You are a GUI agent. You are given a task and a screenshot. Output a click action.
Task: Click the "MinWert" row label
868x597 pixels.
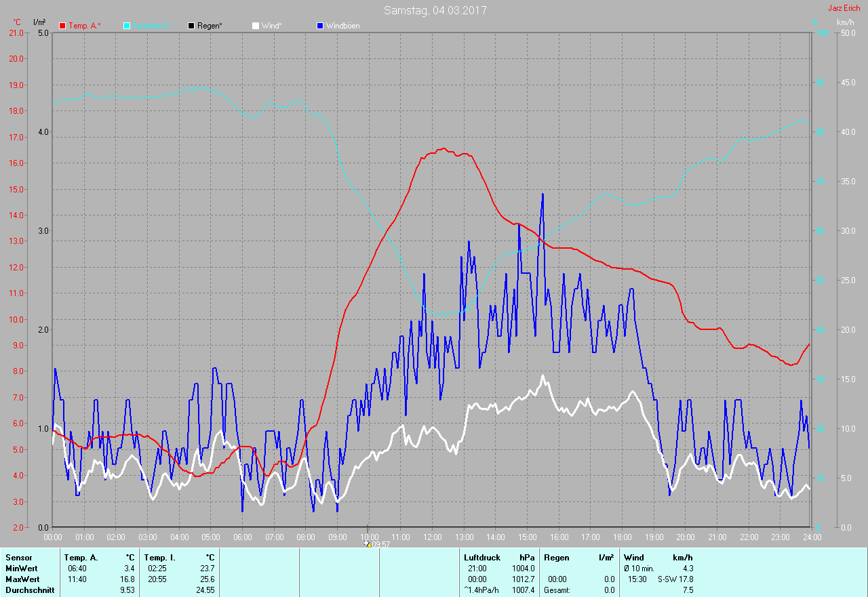click(x=22, y=569)
